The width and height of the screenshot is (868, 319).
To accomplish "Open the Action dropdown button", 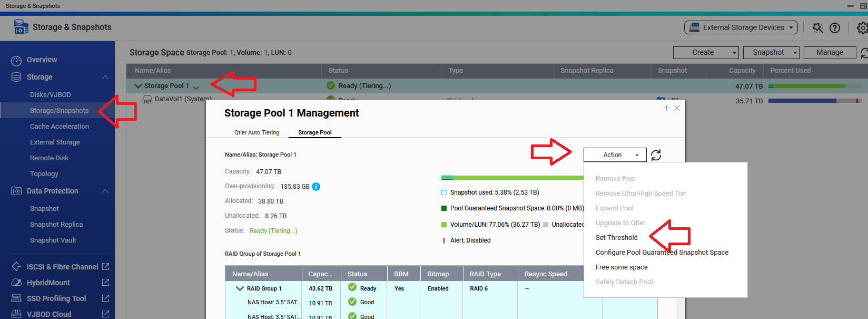I will [615, 155].
